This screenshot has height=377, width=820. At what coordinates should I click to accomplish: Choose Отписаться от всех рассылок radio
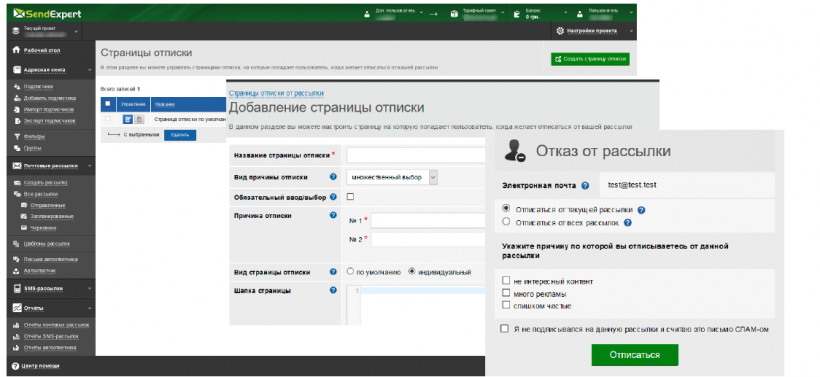[x=506, y=221]
